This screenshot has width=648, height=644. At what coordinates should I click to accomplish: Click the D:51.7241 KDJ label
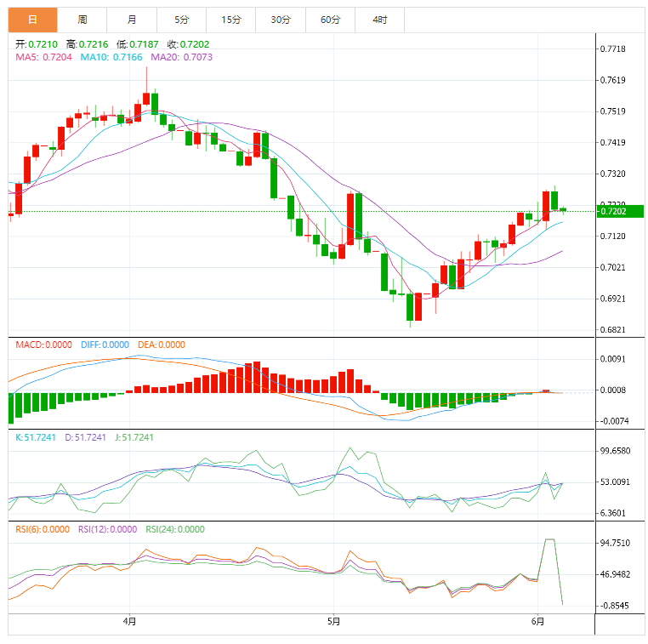coord(86,437)
